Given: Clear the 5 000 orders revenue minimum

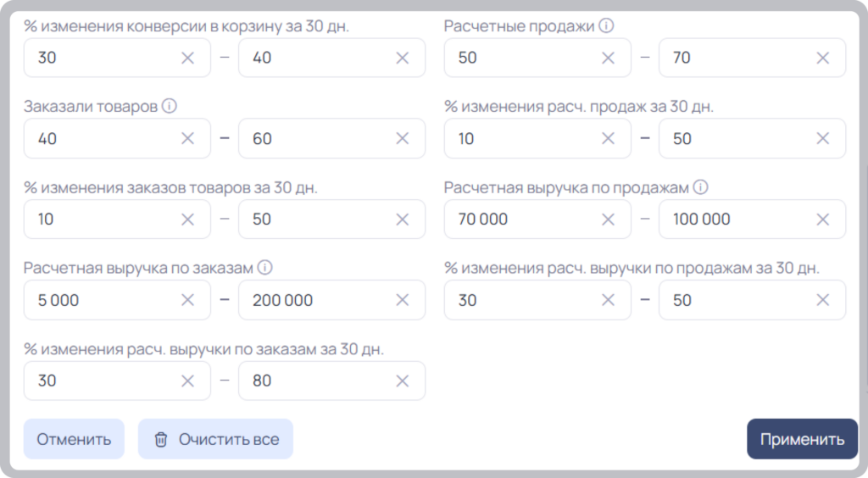Looking at the screenshot, I should click(187, 300).
